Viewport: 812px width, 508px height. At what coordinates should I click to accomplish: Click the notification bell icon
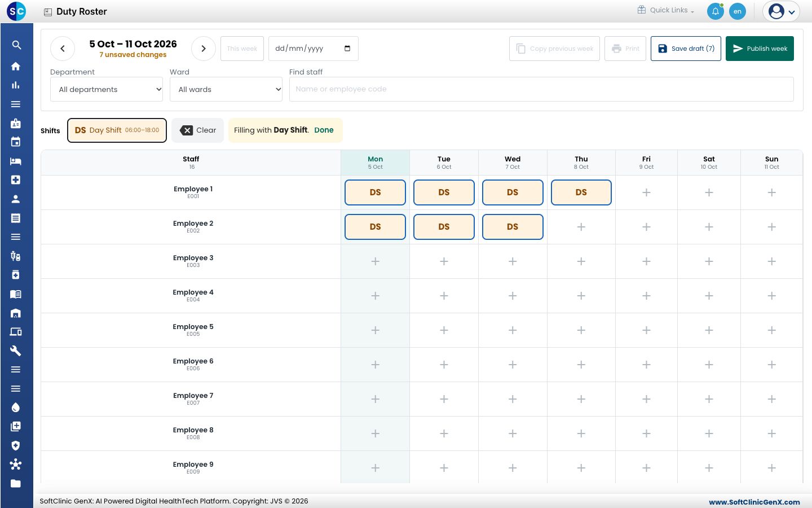click(716, 11)
